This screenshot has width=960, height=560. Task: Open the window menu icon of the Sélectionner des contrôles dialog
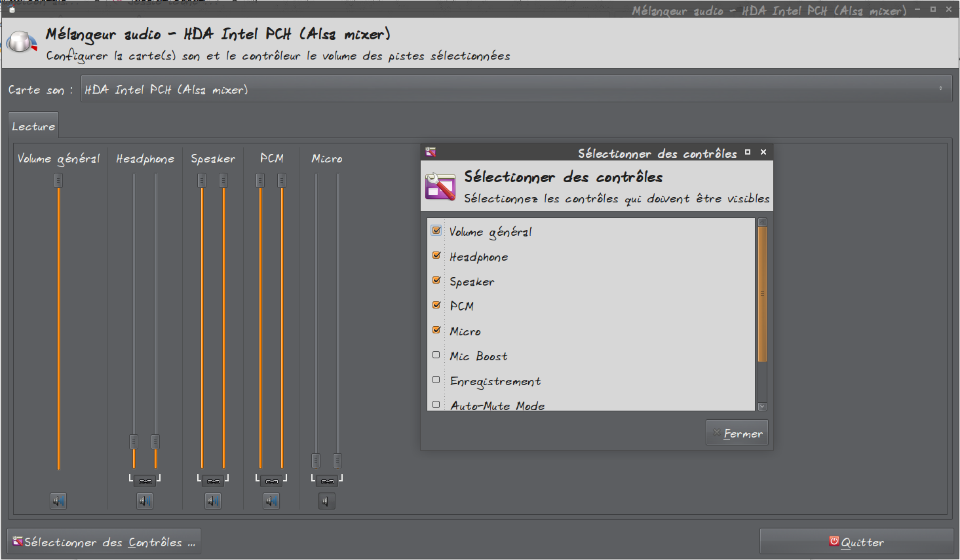[x=431, y=152]
